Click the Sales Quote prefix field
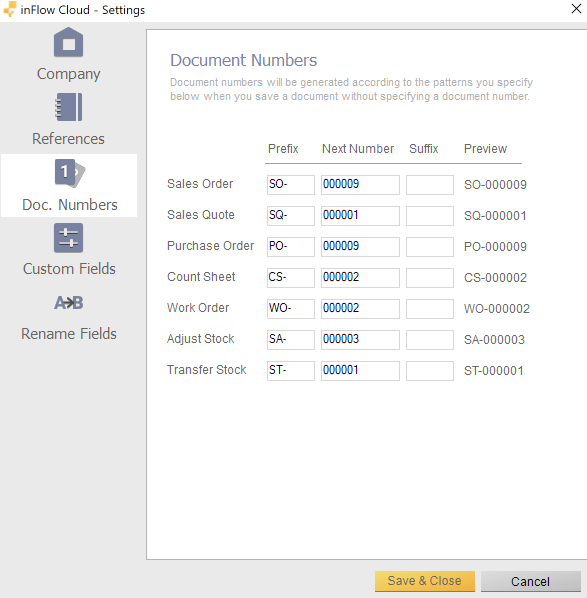 click(291, 216)
